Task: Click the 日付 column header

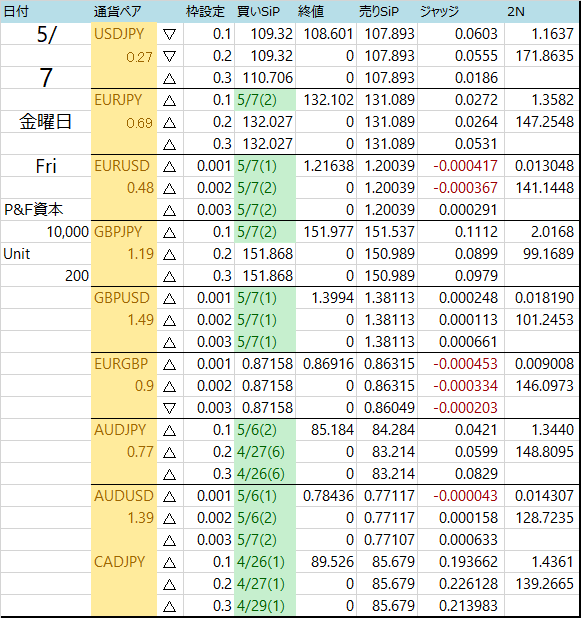Action: [16, 11]
